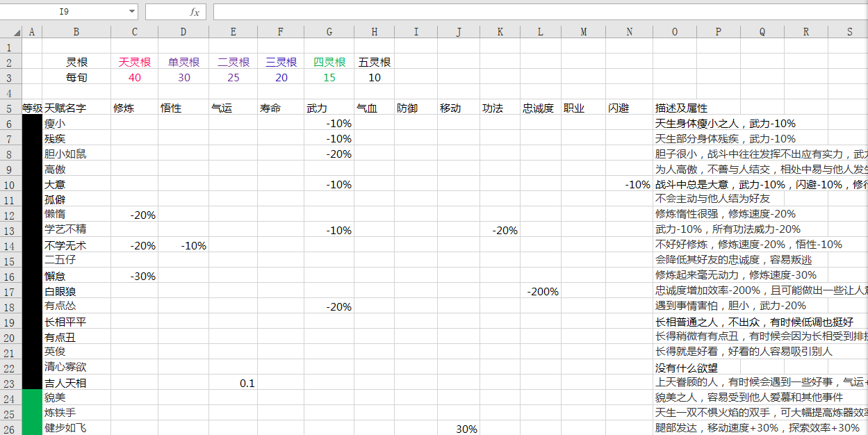Click the cell named 吉人天相
868x435 pixels.
pyautogui.click(x=76, y=383)
